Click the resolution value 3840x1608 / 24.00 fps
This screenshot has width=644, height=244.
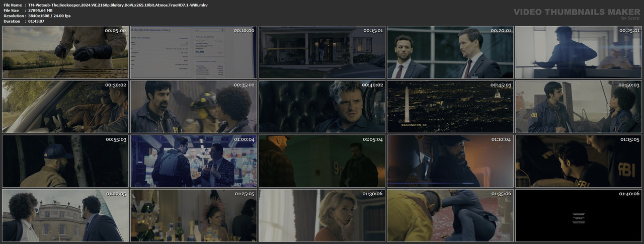pyautogui.click(x=49, y=16)
